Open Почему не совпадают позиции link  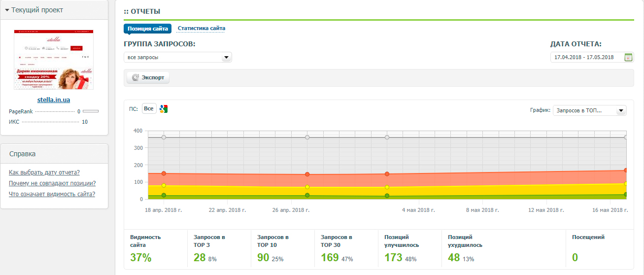click(52, 183)
